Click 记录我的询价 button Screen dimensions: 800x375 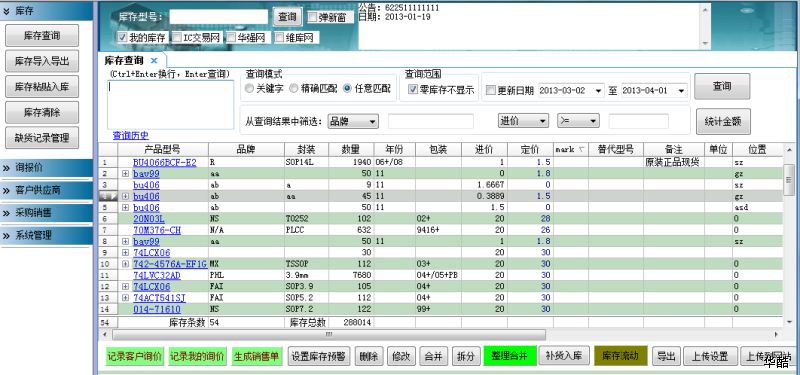(197, 356)
